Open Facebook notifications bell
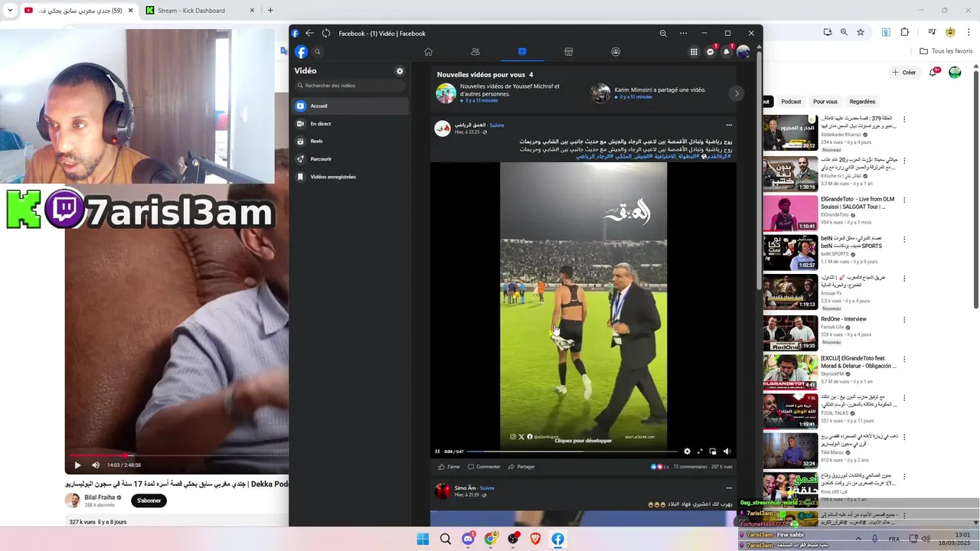Image resolution: width=980 pixels, height=551 pixels. coord(727,52)
